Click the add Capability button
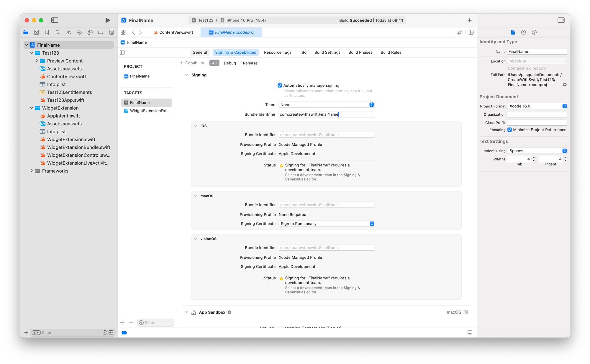The height and width of the screenshot is (364, 590). coord(192,63)
